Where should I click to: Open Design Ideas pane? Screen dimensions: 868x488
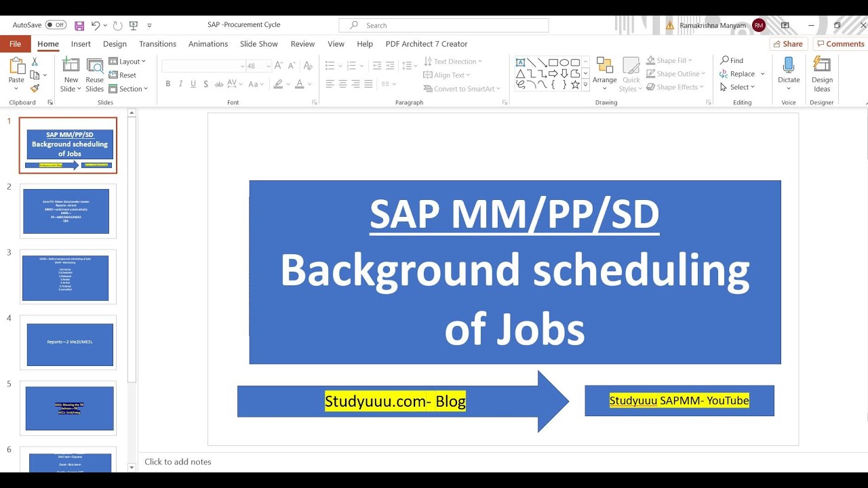click(x=822, y=75)
